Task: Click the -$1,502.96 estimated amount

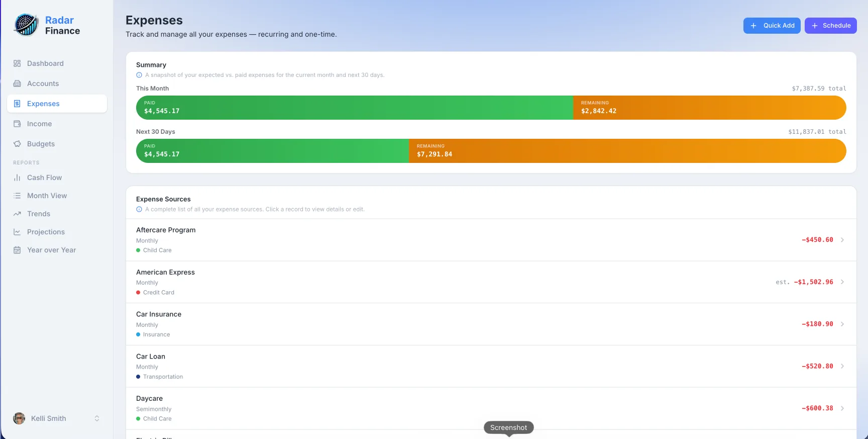Action: (813, 282)
